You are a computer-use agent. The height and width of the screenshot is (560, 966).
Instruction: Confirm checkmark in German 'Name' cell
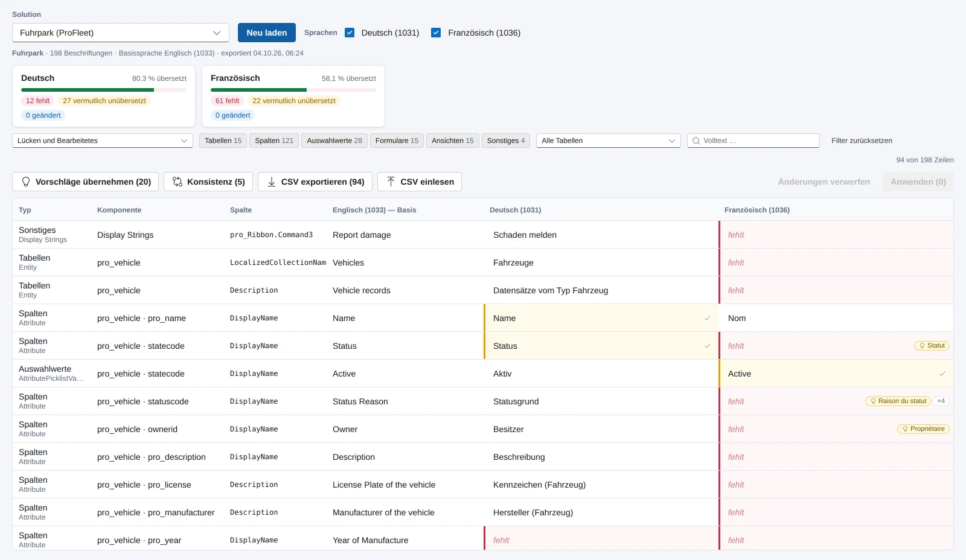click(708, 318)
